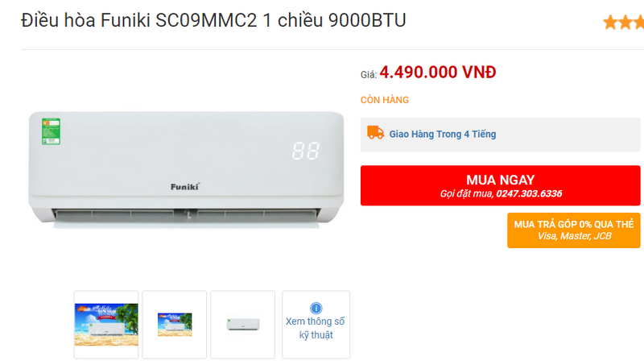644x361 pixels.
Task: Click the Funiki logo on the unit
Action: tap(185, 187)
